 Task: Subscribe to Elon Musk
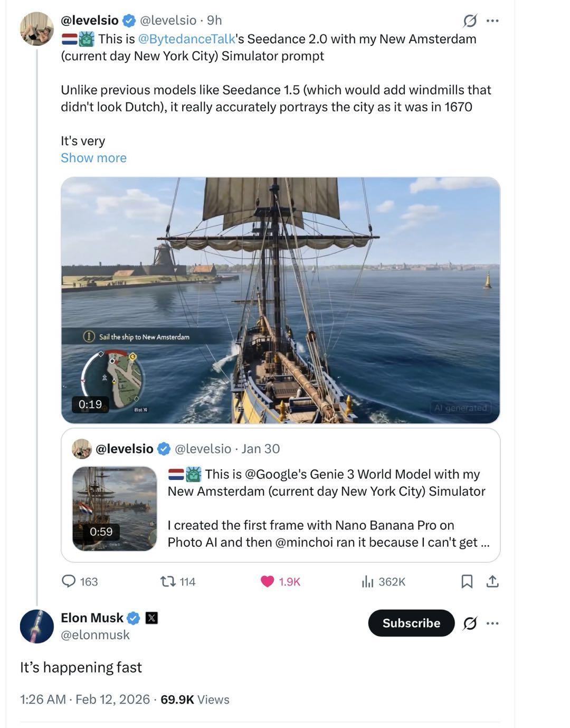411,623
